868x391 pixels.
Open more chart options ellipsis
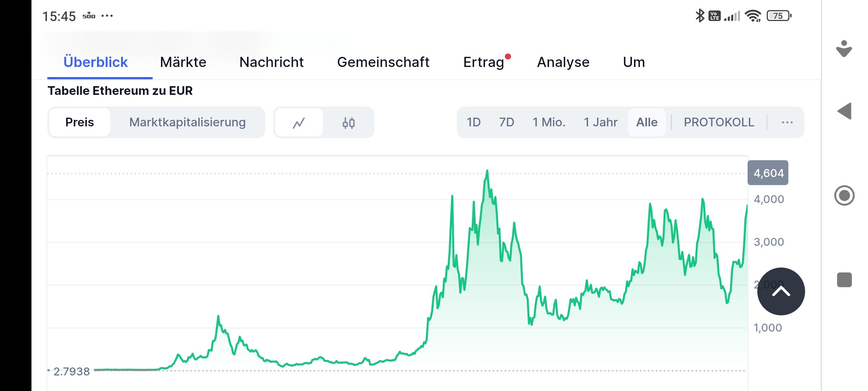[787, 122]
